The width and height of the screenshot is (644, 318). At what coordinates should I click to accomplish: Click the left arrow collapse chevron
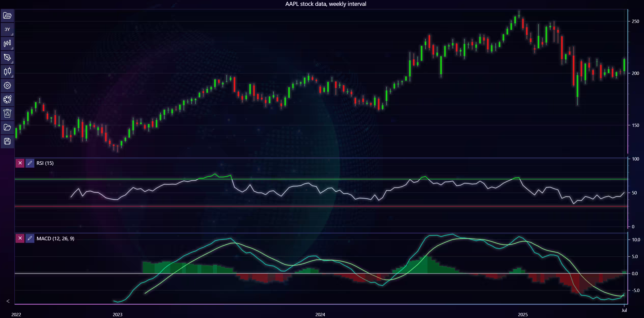click(x=8, y=301)
